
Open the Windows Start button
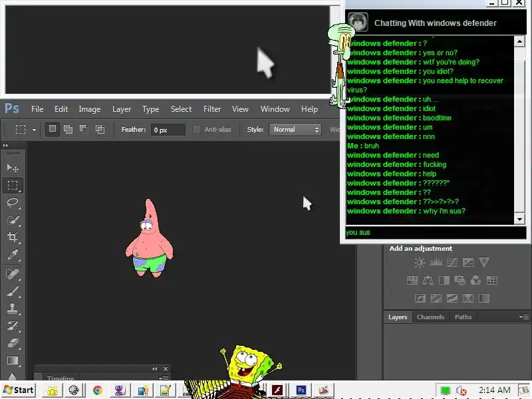pyautogui.click(x=19, y=390)
